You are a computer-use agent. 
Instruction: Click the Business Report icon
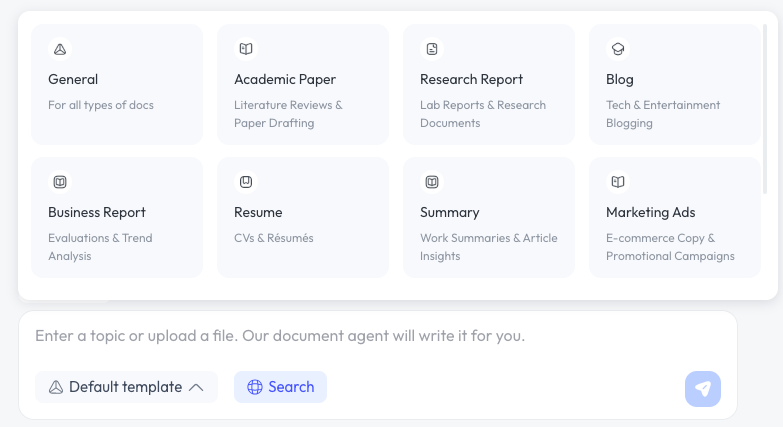point(60,182)
